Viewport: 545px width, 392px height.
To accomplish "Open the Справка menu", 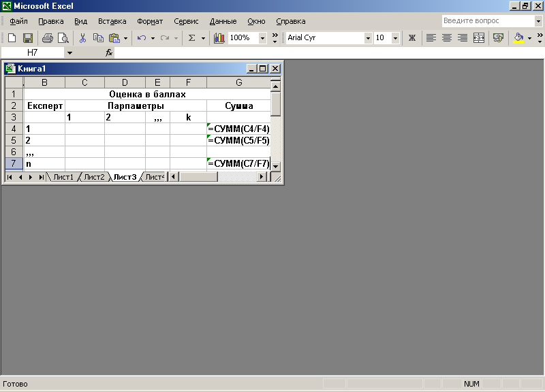I will [x=291, y=21].
